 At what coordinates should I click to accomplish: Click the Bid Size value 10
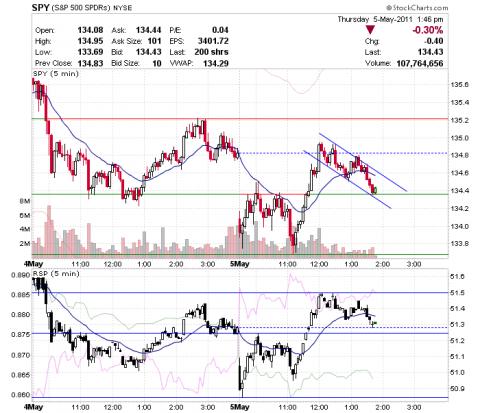pyautogui.click(x=157, y=63)
